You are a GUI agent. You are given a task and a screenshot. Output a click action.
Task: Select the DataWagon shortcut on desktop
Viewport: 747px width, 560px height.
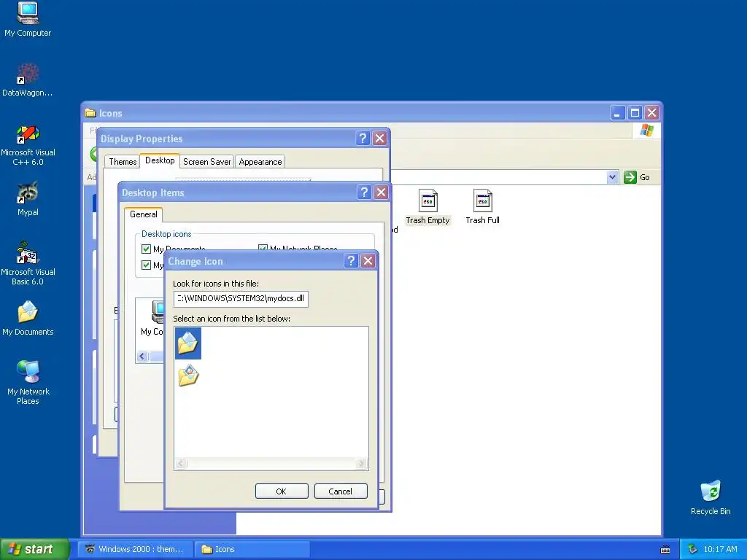(28, 80)
